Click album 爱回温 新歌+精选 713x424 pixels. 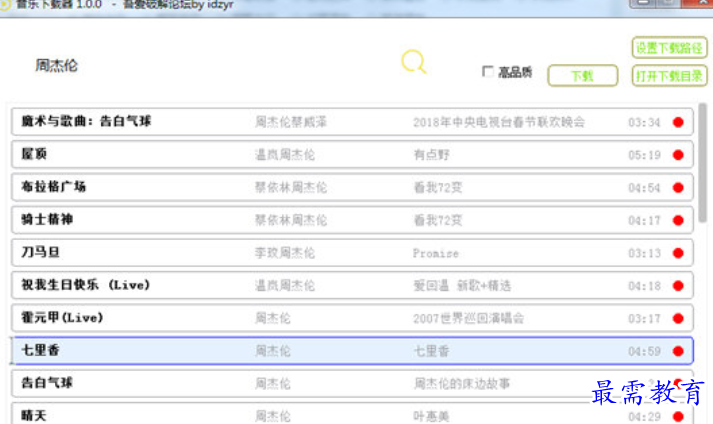tap(462, 286)
